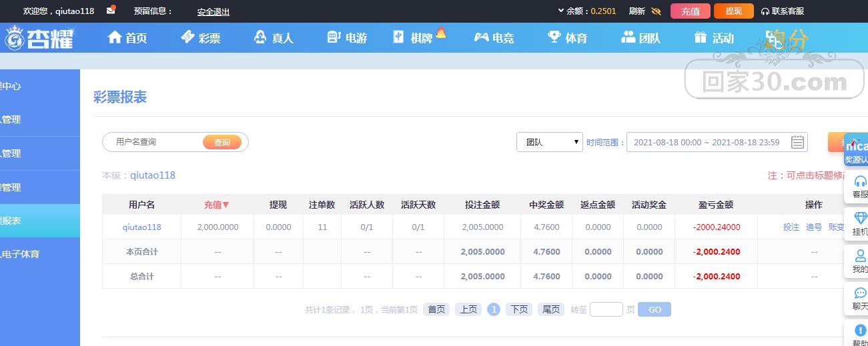This screenshot has height=346, width=868.
Task: Open 挂机 diamond icon in right float panel
Action: tap(860, 218)
